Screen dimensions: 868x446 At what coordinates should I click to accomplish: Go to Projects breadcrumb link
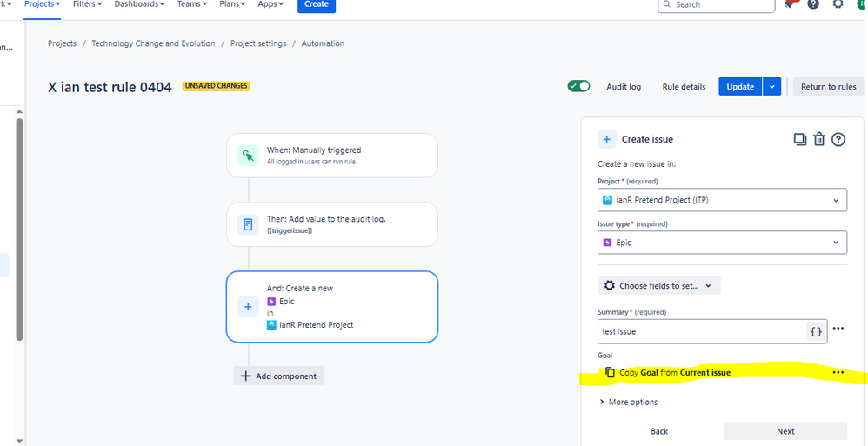62,43
